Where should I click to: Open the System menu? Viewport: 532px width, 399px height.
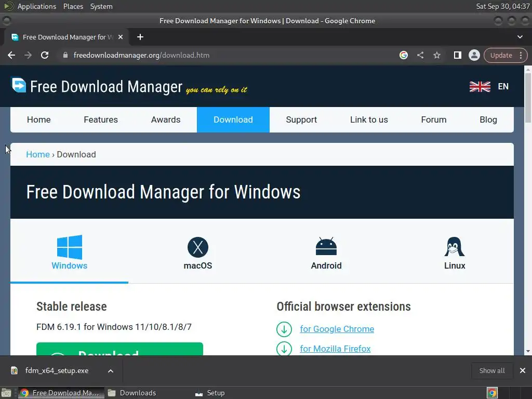coord(101,6)
